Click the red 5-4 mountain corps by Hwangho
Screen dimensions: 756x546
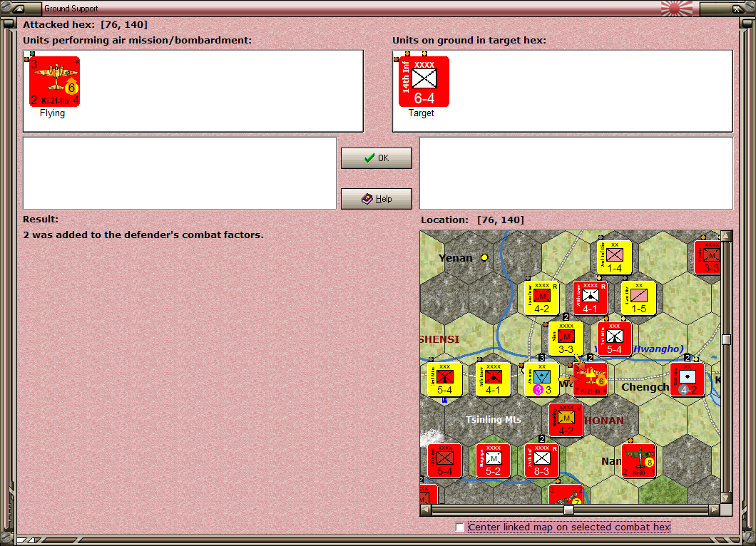(614, 339)
